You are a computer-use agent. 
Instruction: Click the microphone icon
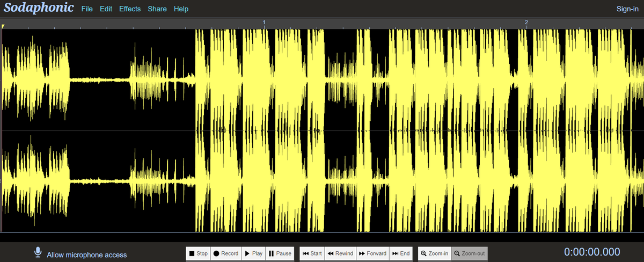(38, 252)
